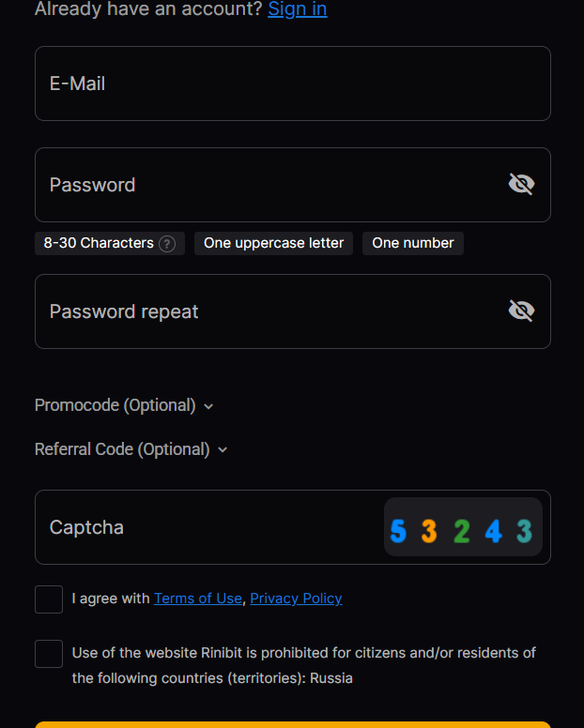This screenshot has height=728, width=584.
Task: Open the Terms of Use link
Action: tap(198, 599)
